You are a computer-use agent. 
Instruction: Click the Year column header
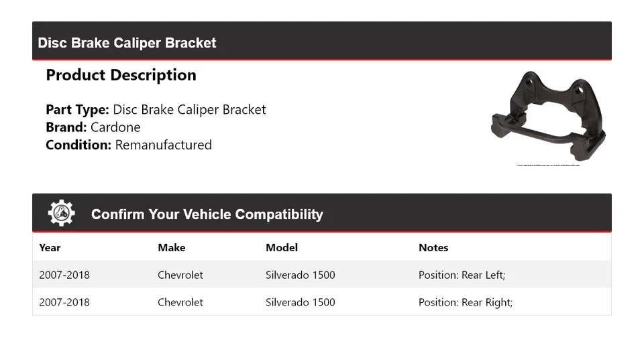click(x=50, y=247)
